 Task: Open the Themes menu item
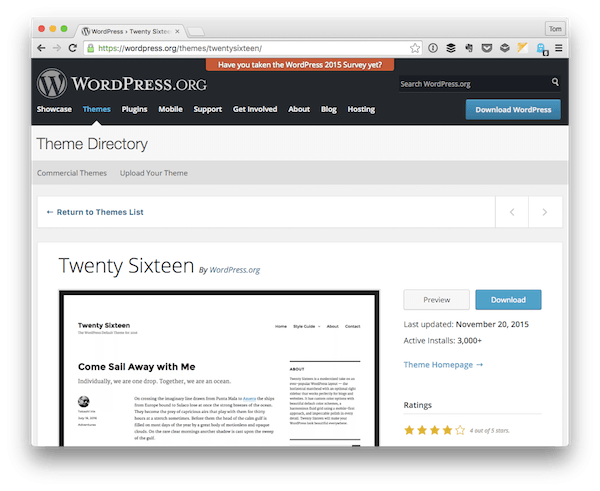96,109
